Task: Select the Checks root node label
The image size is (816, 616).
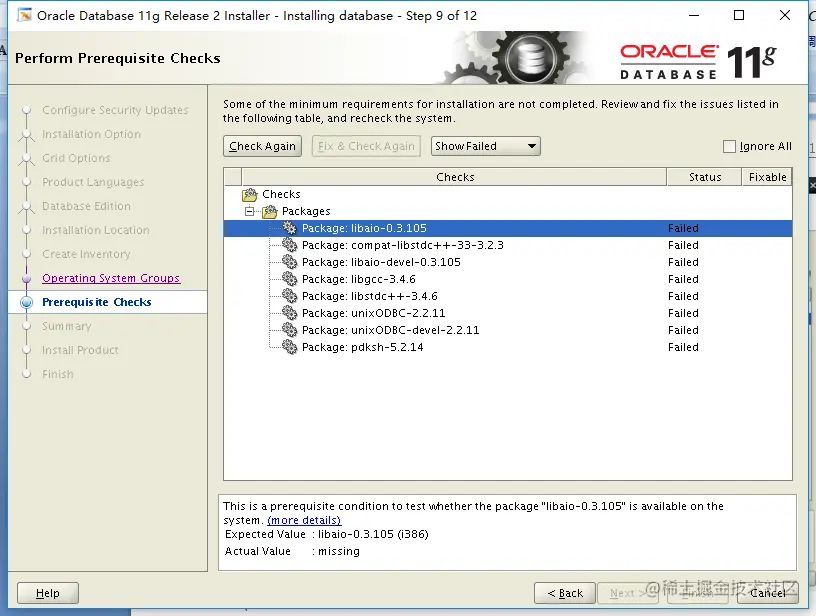Action: pyautogui.click(x=282, y=194)
